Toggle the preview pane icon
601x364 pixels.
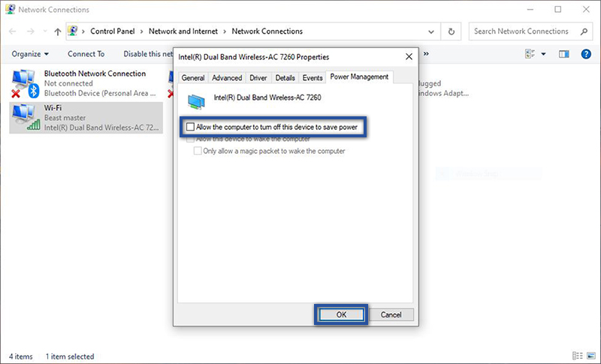(564, 54)
